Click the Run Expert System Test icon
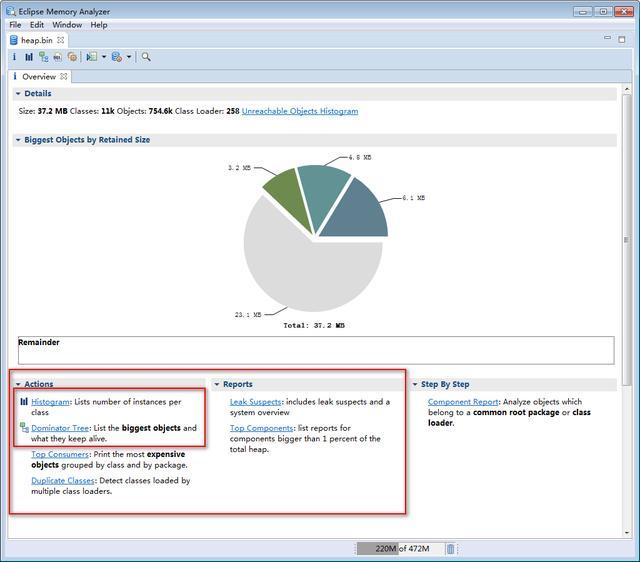The width and height of the screenshot is (640, 562). (92, 57)
